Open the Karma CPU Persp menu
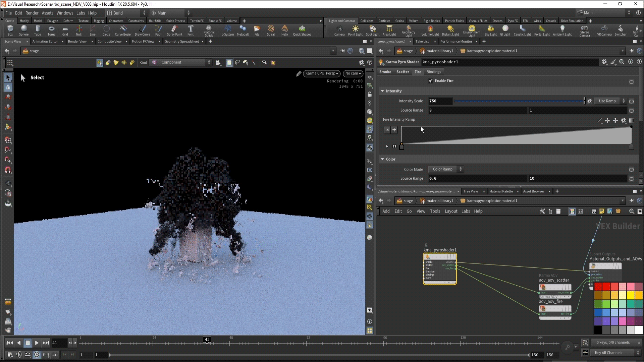The height and width of the screenshot is (362, 644). click(321, 73)
